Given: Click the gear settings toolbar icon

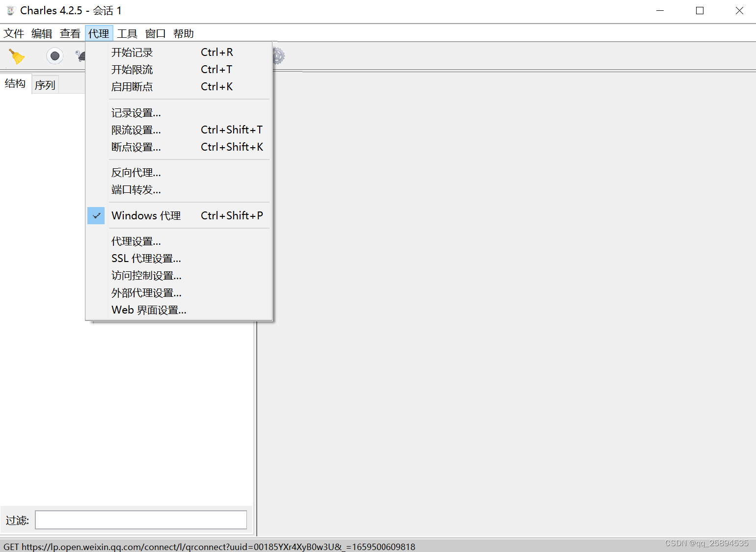Looking at the screenshot, I should coord(278,56).
